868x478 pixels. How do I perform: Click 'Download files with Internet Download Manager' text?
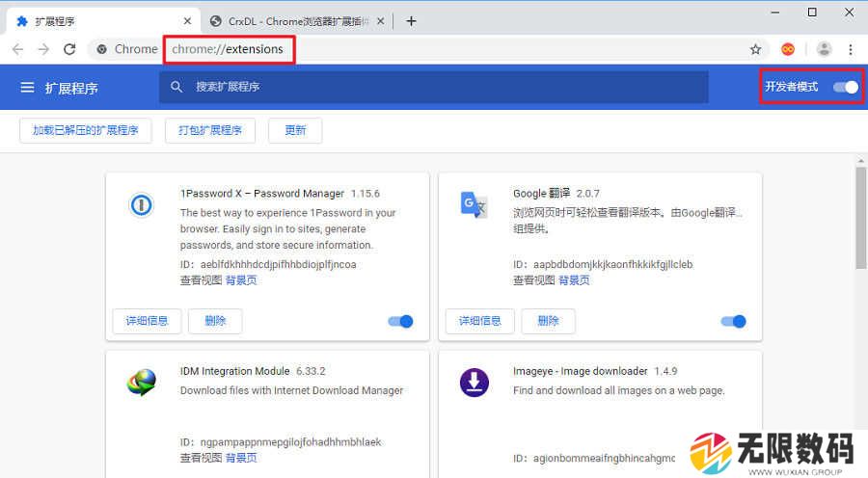[291, 390]
